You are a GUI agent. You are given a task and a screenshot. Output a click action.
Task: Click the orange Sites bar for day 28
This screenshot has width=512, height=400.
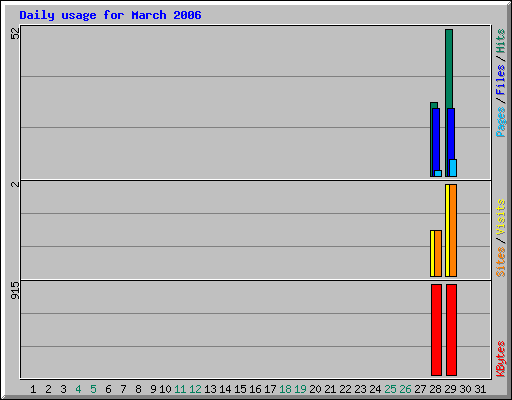tap(438, 253)
